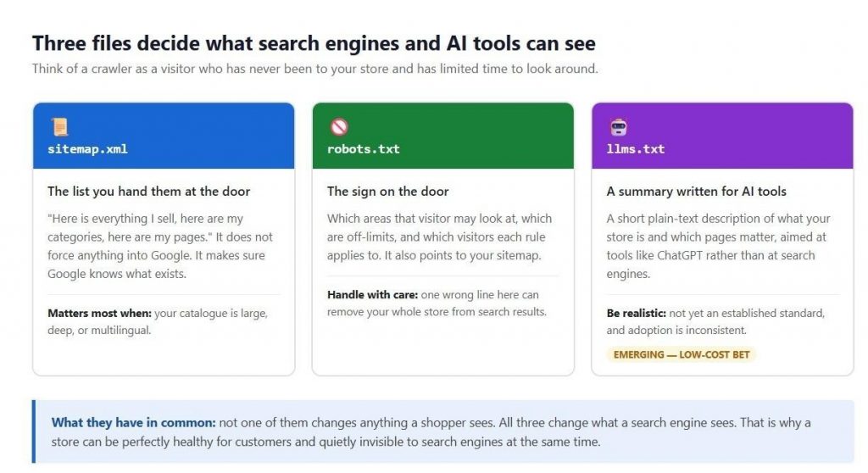
Task: Click the scroll icon above sitemap.xml
Action: 60,127
